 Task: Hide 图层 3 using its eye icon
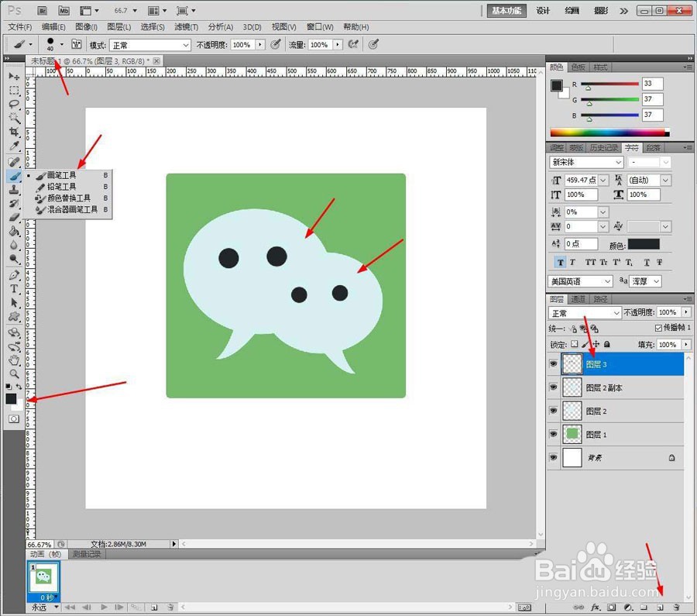554,364
